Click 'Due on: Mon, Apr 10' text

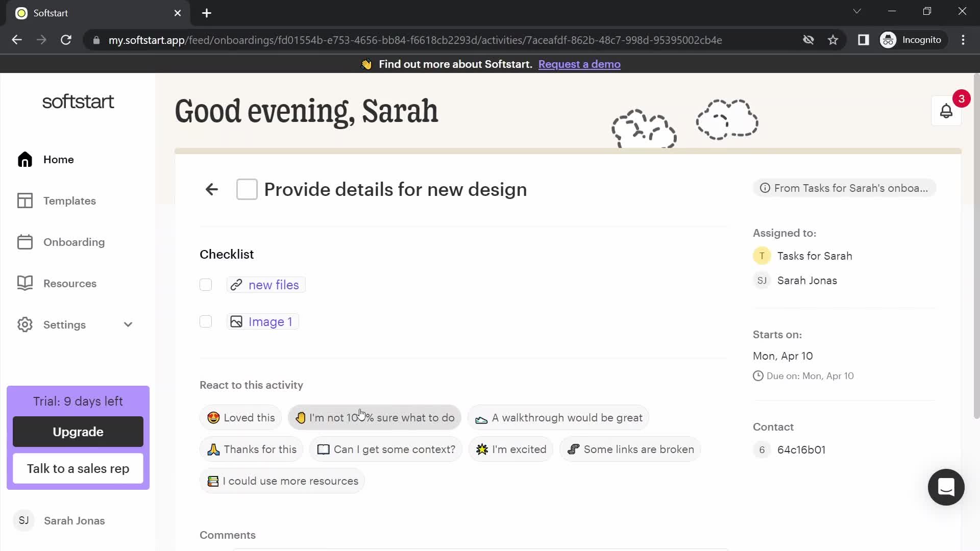click(810, 376)
